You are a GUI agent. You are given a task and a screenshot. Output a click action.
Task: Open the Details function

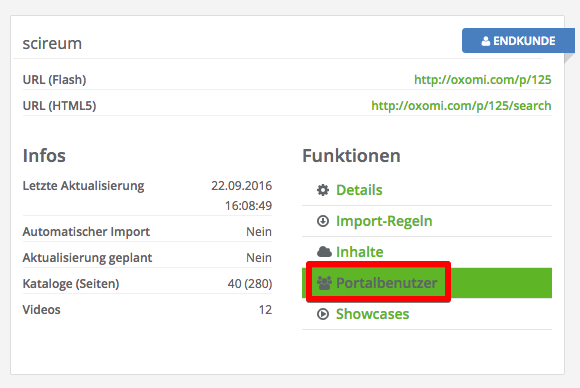359,190
